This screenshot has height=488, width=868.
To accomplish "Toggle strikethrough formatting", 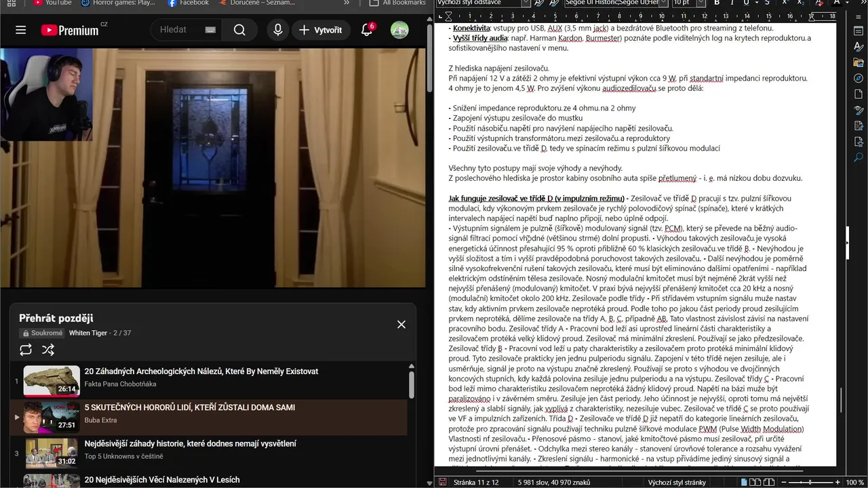I will tap(767, 3).
